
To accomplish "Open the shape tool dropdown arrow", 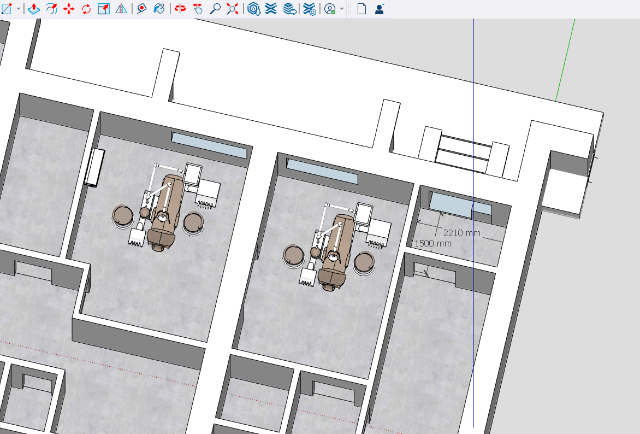I will pyautogui.click(x=19, y=9).
